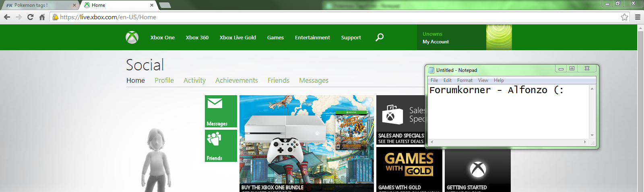
Task: Open the Notepad Edit menu
Action: [448, 80]
